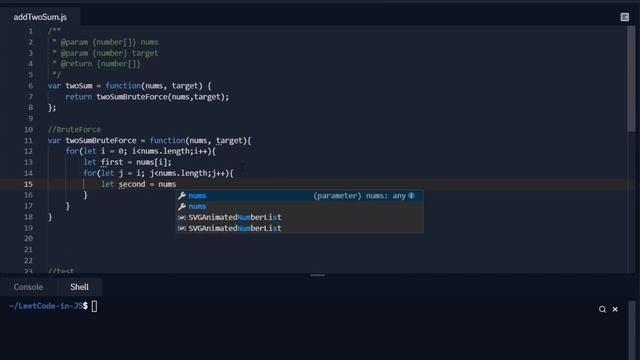Show more info for nums suggestion
This screenshot has height=360, width=640.
click(x=411, y=196)
